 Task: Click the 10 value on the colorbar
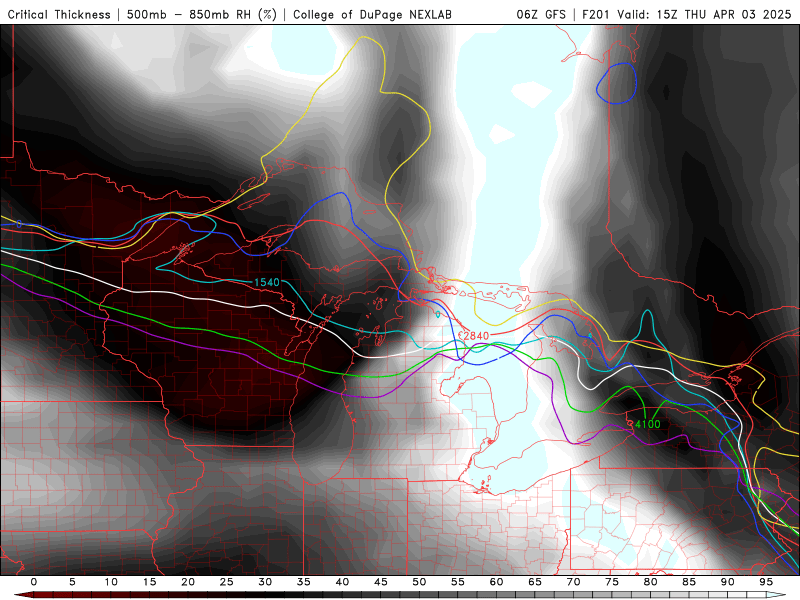click(111, 582)
